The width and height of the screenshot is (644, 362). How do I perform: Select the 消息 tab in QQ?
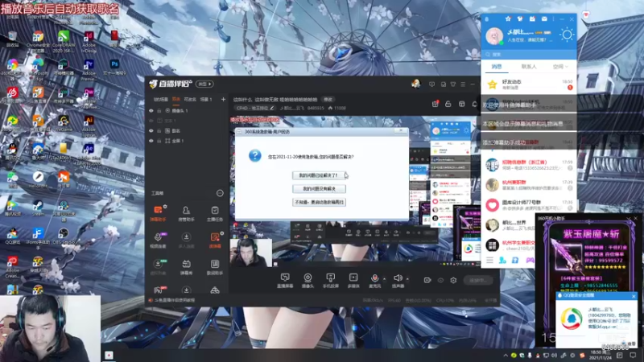[x=497, y=67]
